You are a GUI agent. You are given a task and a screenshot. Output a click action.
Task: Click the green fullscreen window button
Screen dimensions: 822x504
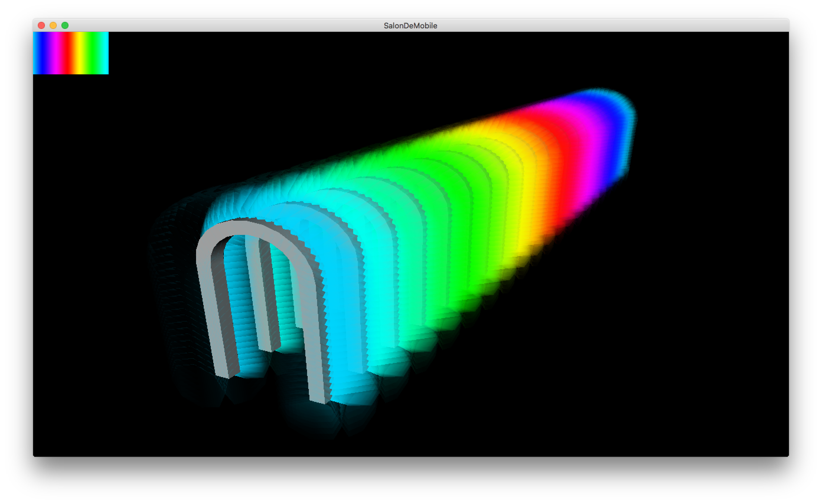click(x=65, y=25)
